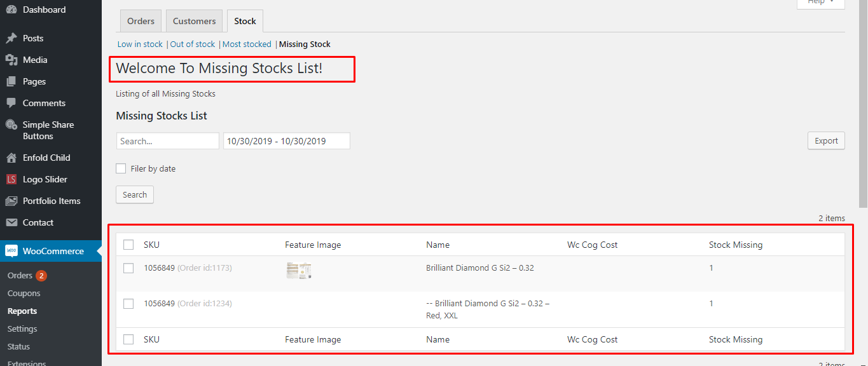The height and width of the screenshot is (366, 868).
Task: Click the Comments bubble icon
Action: (11, 103)
